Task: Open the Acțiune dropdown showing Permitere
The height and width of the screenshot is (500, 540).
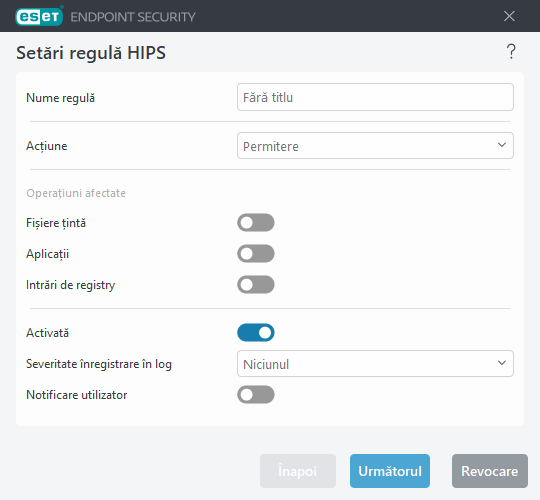Action: pyautogui.click(x=375, y=146)
